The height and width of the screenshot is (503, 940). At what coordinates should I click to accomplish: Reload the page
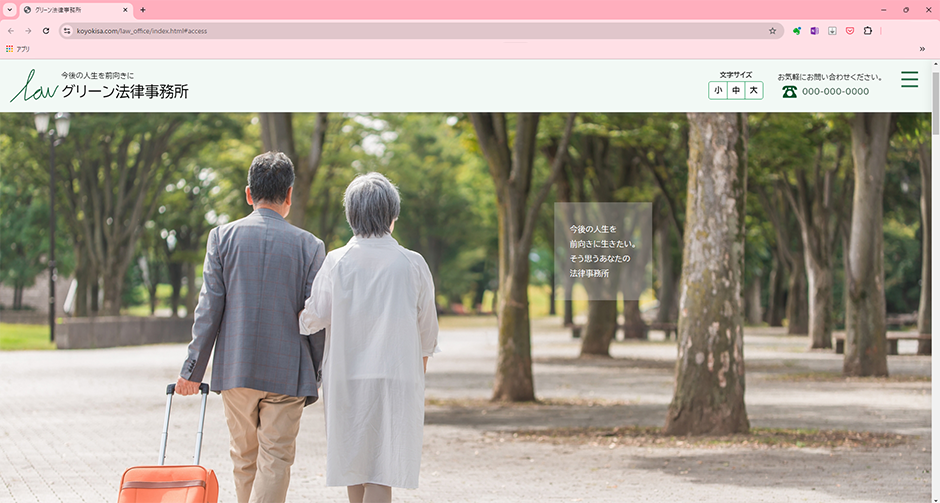coord(46,31)
